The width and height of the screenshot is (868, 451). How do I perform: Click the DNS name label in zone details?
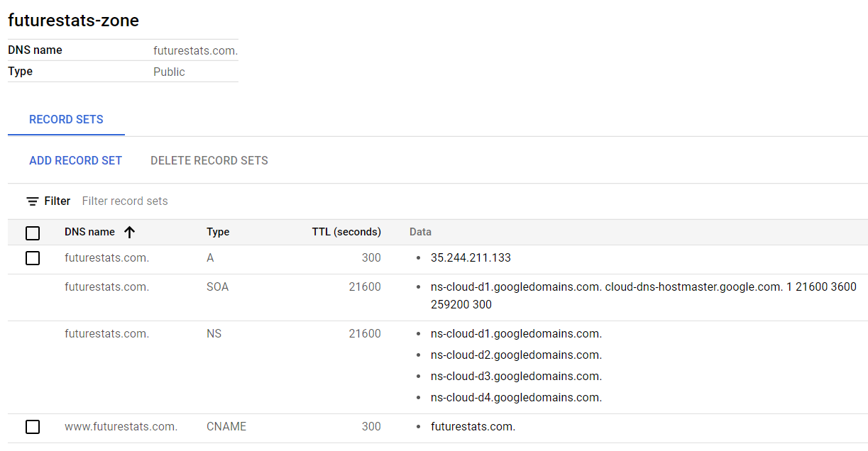(x=35, y=50)
